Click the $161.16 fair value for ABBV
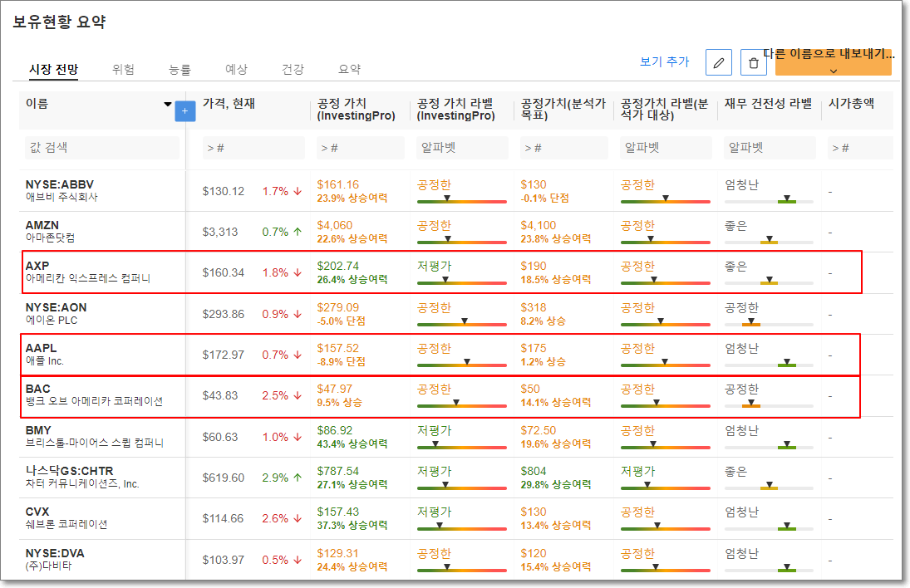Viewport: 910px width, 588px height. pyautogui.click(x=337, y=184)
